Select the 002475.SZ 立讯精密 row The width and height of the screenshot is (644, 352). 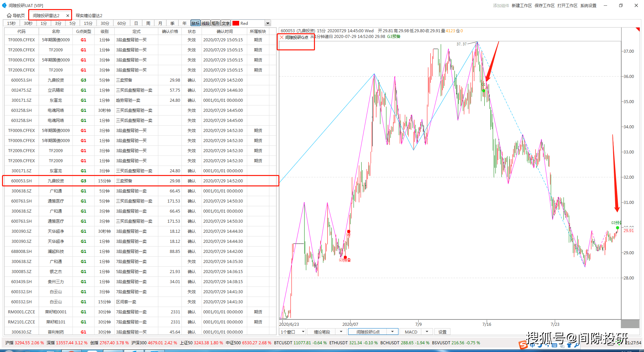[x=141, y=90]
